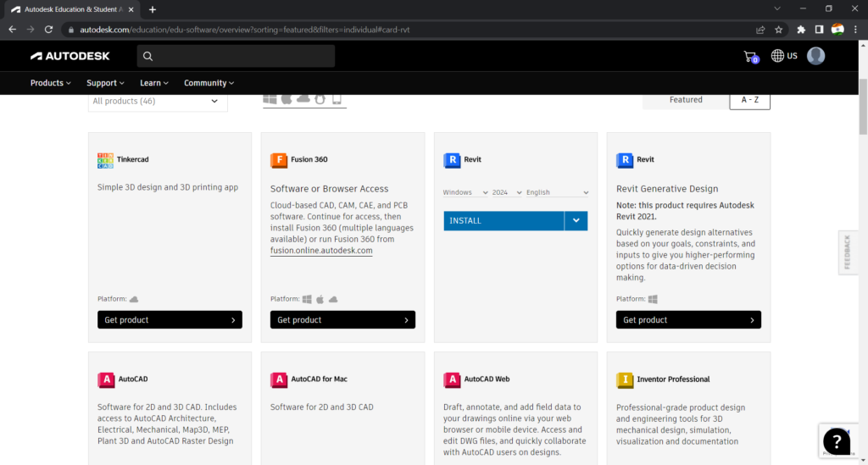868x465 pixels.
Task: Share this page from address bar
Action: point(760,30)
